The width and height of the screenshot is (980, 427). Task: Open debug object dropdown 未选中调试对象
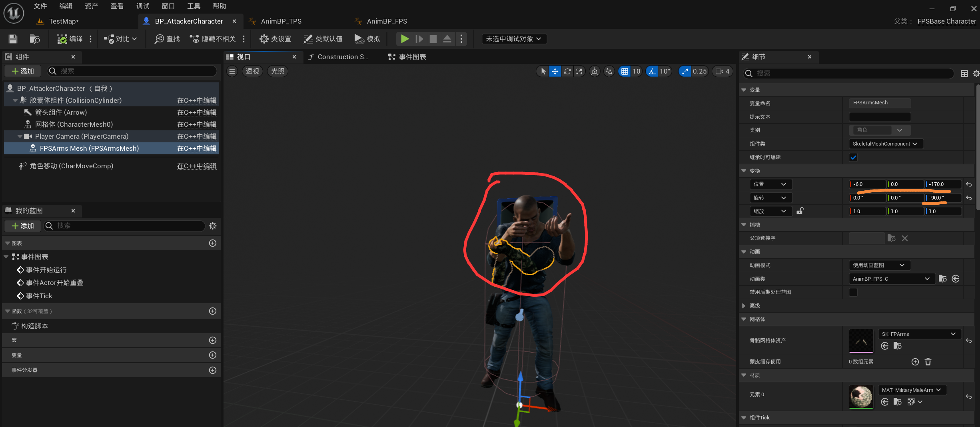click(514, 39)
